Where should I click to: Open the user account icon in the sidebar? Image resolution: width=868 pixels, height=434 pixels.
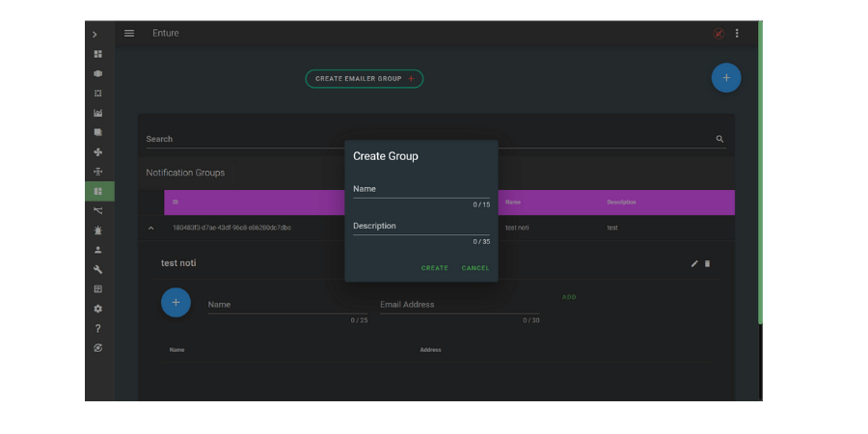coord(98,250)
